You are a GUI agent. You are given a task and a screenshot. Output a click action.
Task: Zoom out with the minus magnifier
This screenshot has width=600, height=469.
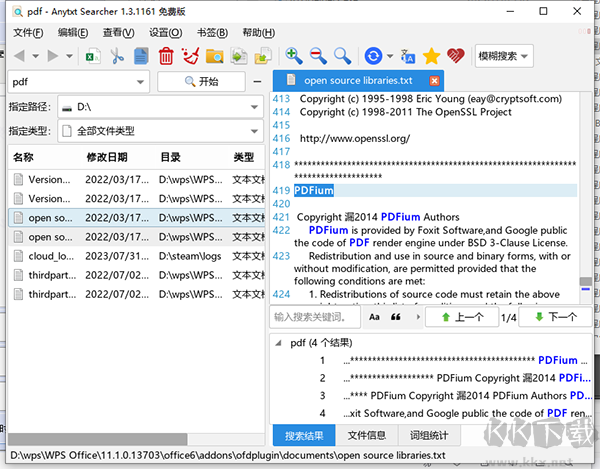pyautogui.click(x=318, y=56)
